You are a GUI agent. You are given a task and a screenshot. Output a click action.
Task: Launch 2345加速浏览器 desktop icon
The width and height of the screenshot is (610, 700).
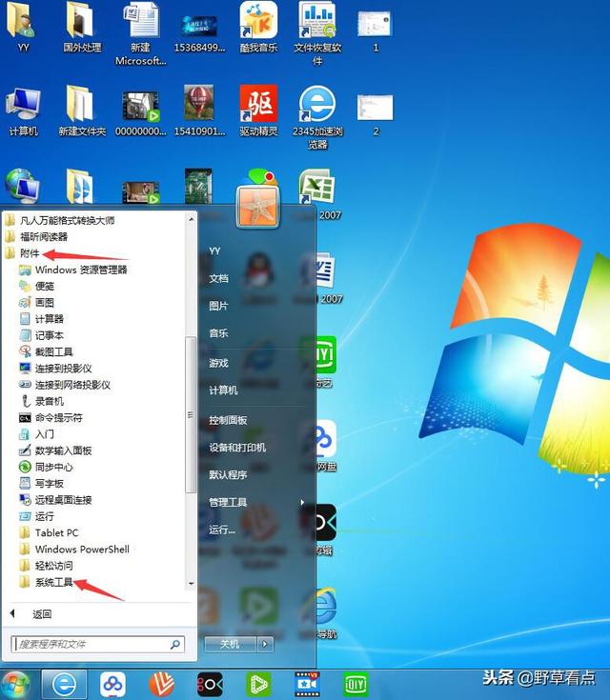point(317,117)
